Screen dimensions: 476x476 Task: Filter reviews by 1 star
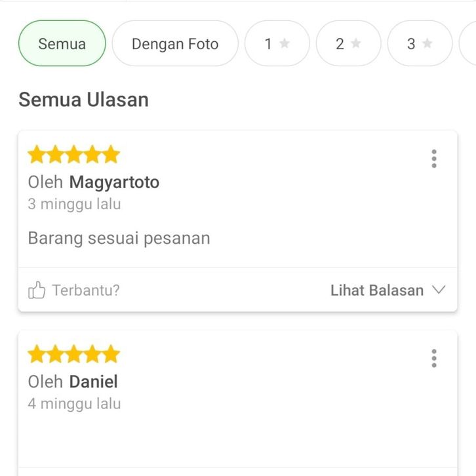pos(276,44)
